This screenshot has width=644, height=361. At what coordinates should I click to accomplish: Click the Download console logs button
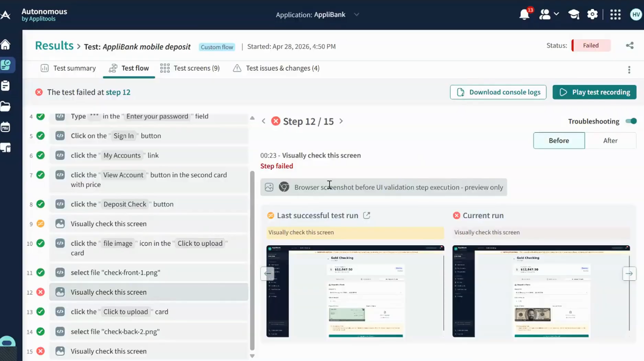(498, 92)
